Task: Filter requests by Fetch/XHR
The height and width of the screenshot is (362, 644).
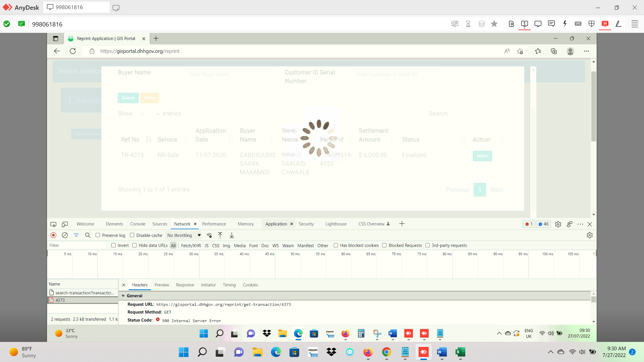Action: 191,245
